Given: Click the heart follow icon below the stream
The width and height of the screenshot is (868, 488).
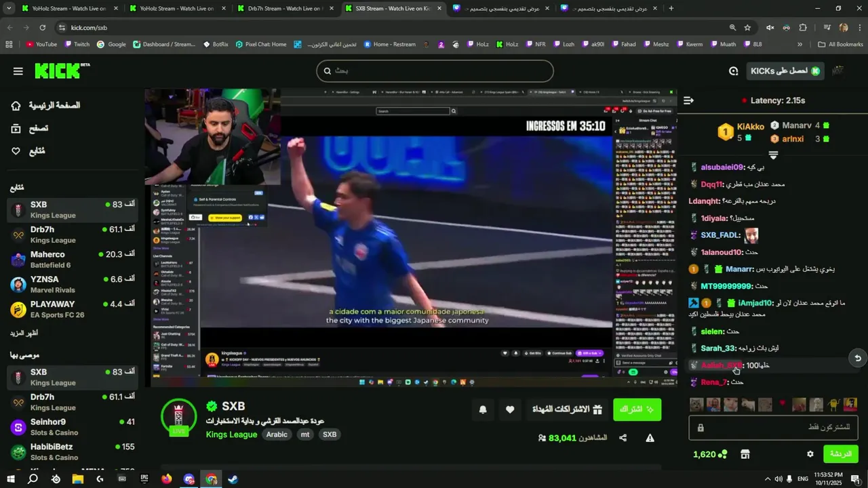Looking at the screenshot, I should (510, 409).
